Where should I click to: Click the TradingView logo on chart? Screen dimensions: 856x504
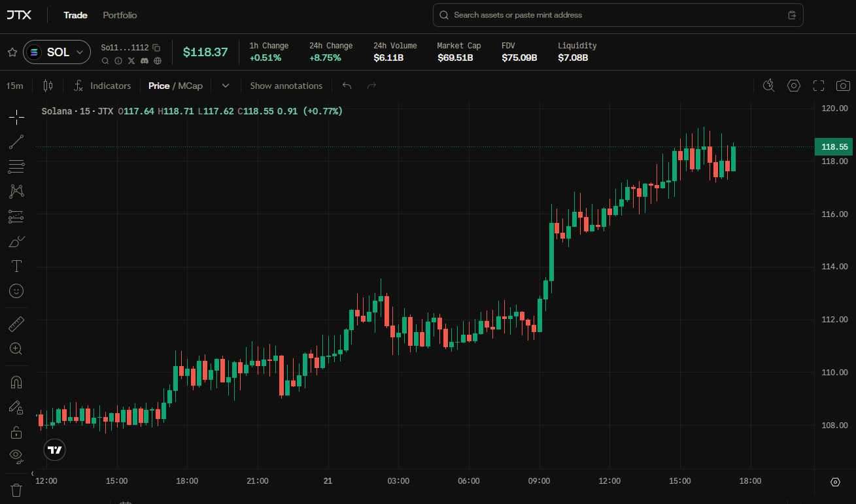tap(56, 450)
